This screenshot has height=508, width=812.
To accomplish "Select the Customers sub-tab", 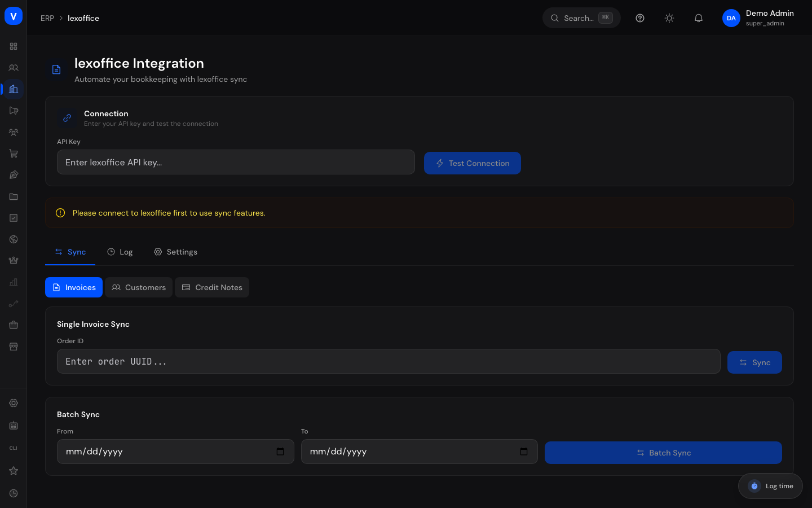I will pyautogui.click(x=139, y=287).
